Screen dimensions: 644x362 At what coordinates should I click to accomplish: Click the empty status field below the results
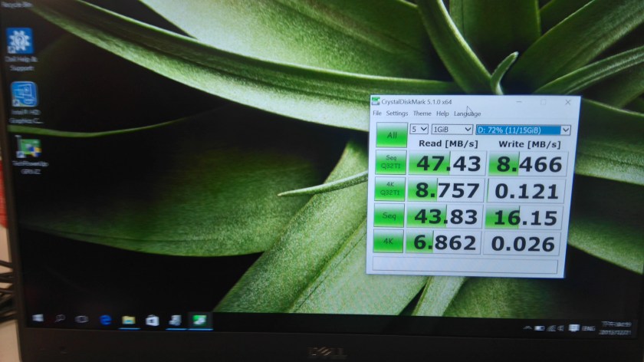pos(466,265)
